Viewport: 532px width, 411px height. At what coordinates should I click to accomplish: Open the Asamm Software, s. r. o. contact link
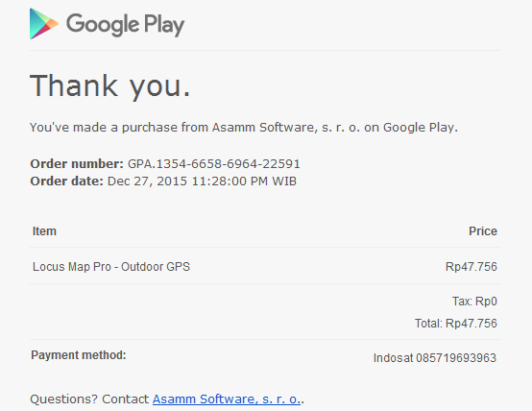[x=227, y=399]
